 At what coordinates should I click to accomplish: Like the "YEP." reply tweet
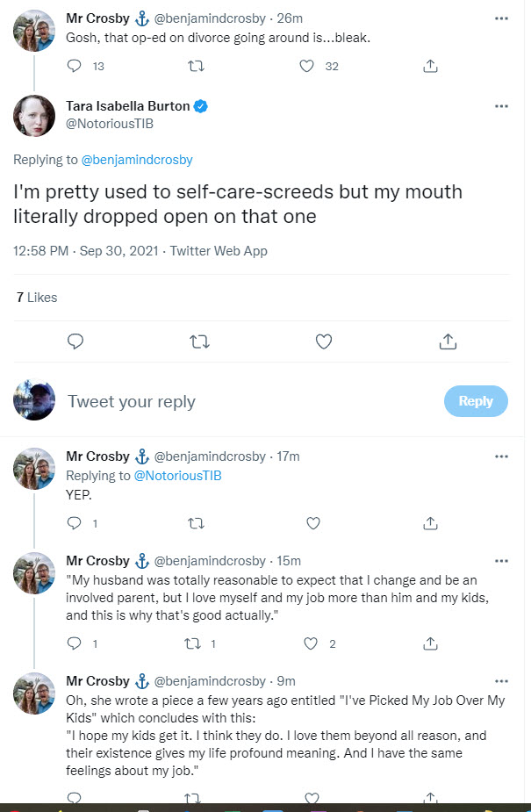pos(312,523)
